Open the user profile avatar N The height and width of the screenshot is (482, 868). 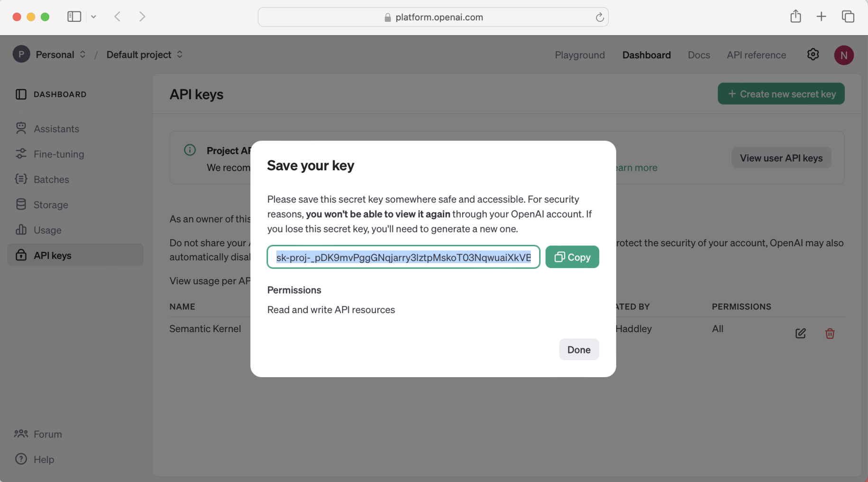pos(843,55)
